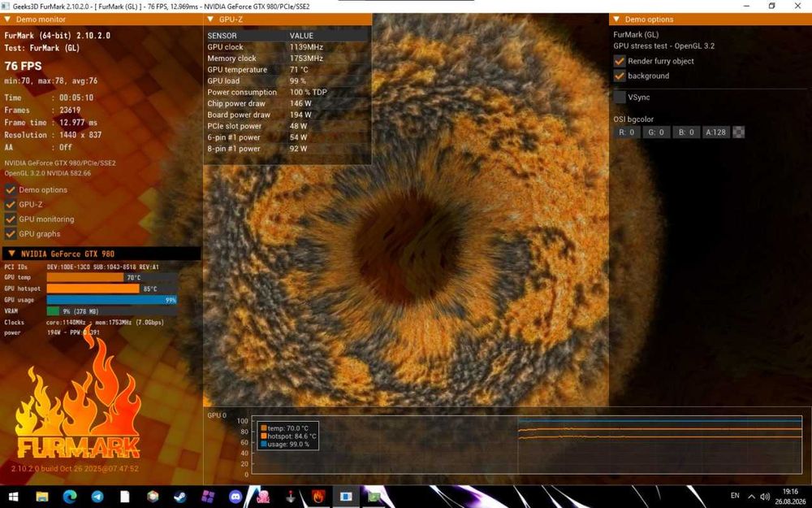Viewport: 812px width, 508px height.
Task: Click the GPU temp 70°C bar
Action: tap(112, 277)
